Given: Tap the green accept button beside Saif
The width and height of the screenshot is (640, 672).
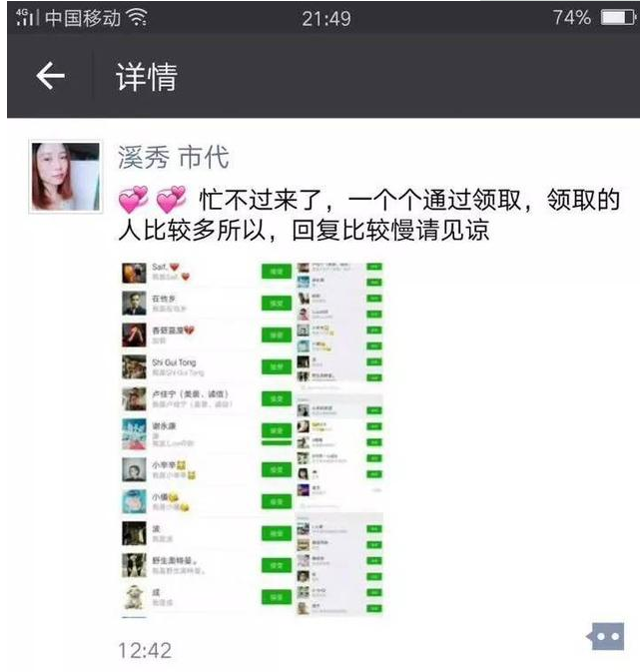Looking at the screenshot, I should [x=277, y=272].
